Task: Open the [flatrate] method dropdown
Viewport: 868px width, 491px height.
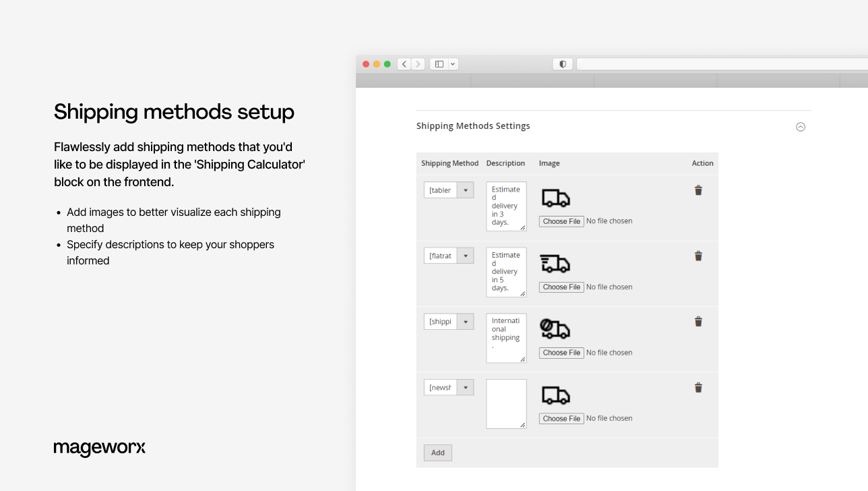Action: pyautogui.click(x=465, y=255)
